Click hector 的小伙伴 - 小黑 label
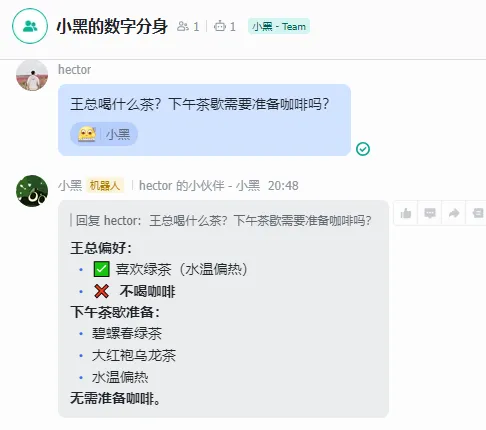 point(199,186)
